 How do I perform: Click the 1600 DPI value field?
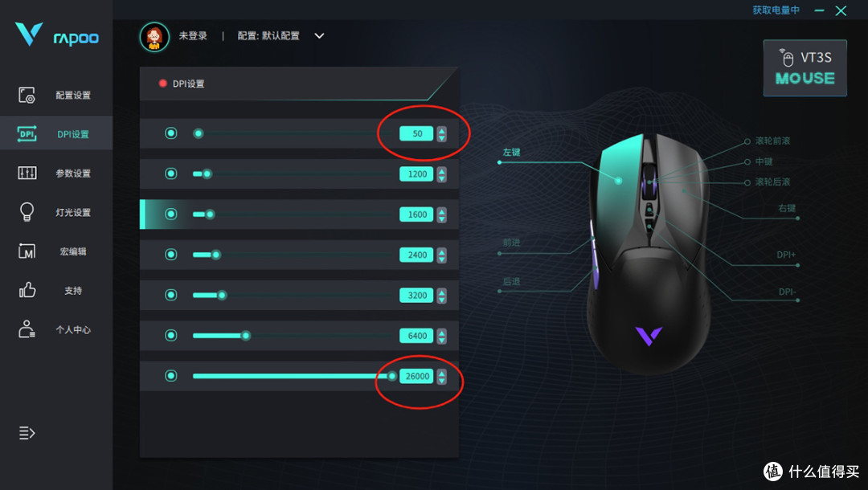click(416, 214)
